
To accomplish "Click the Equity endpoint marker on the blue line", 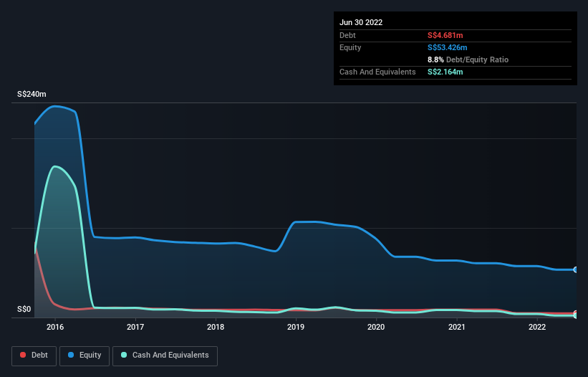I will point(576,269).
